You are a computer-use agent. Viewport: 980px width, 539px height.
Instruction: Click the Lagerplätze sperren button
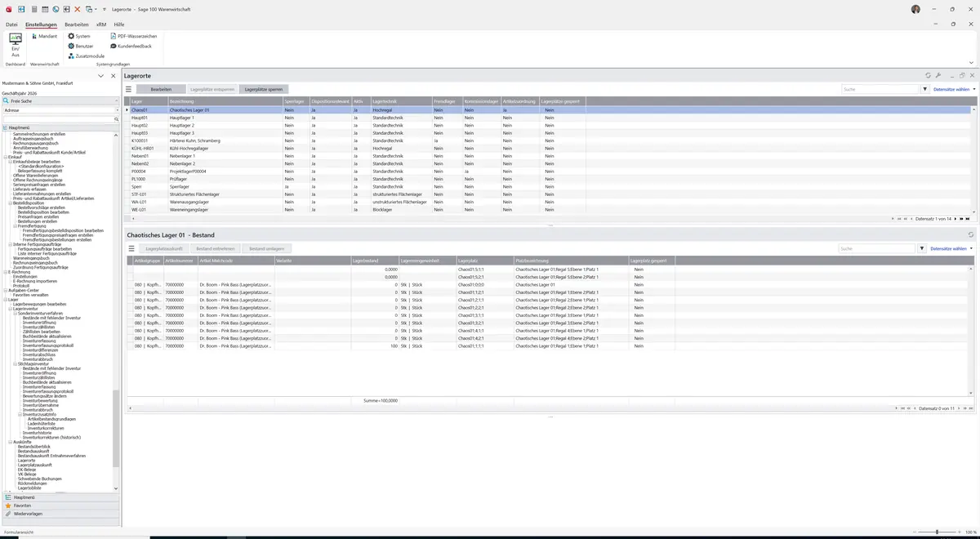pos(264,89)
